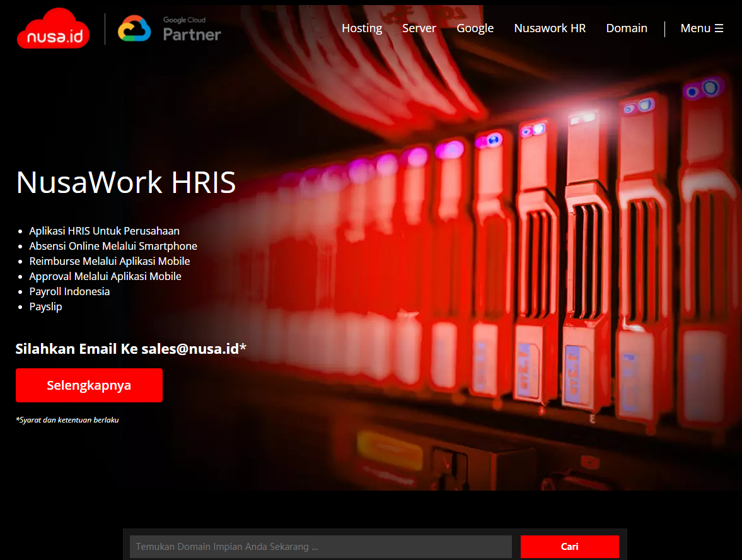Click the Absensi Online Melalui Smartphone item

click(113, 246)
